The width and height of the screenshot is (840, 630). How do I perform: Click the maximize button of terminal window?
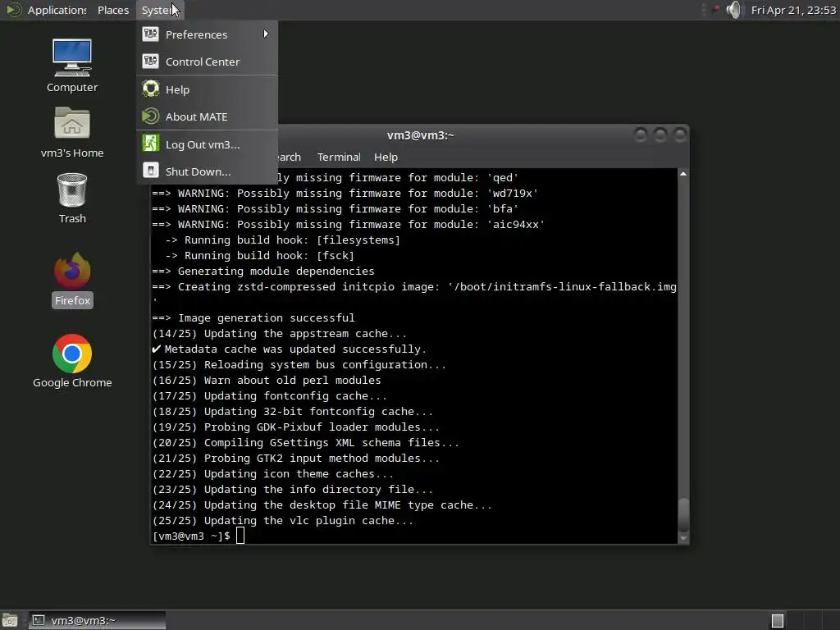[x=660, y=135]
